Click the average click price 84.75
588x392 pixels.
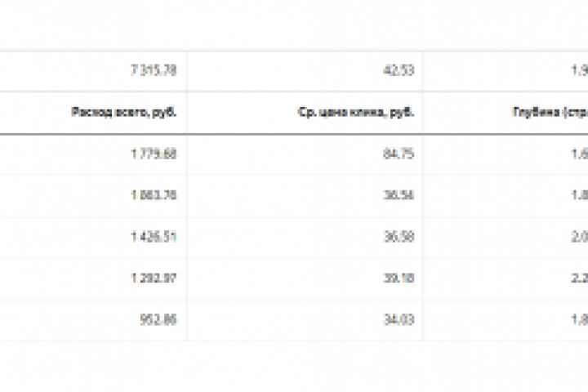400,154
